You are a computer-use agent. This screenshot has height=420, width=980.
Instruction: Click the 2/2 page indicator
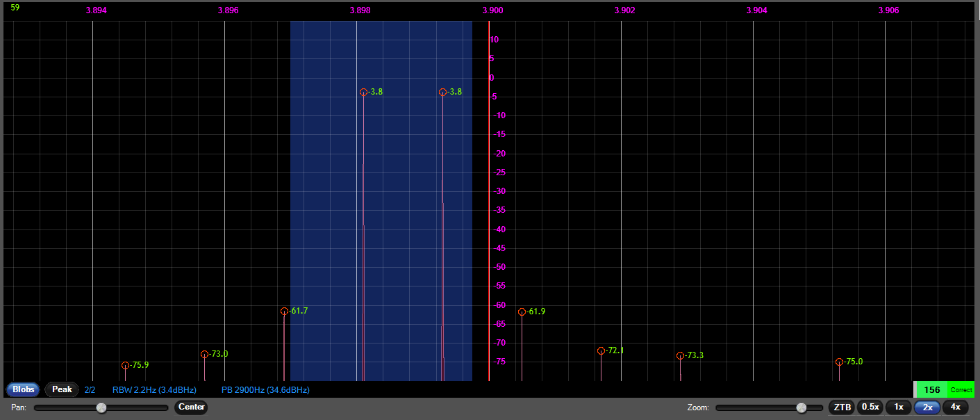(x=90, y=389)
